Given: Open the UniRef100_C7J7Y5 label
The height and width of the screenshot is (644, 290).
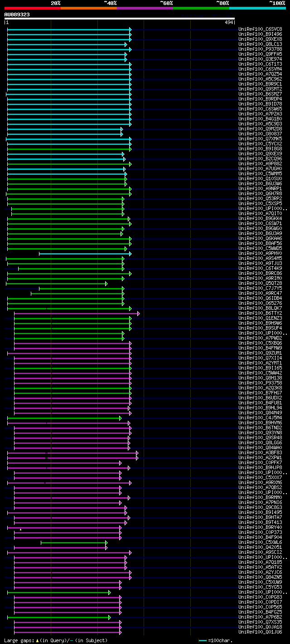Looking at the screenshot, I should (260, 288).
